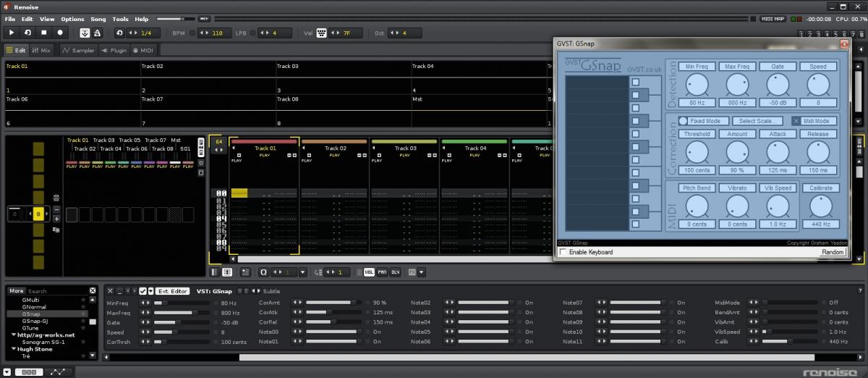
Task: Click Track 02 header in pattern editor
Action: click(334, 148)
